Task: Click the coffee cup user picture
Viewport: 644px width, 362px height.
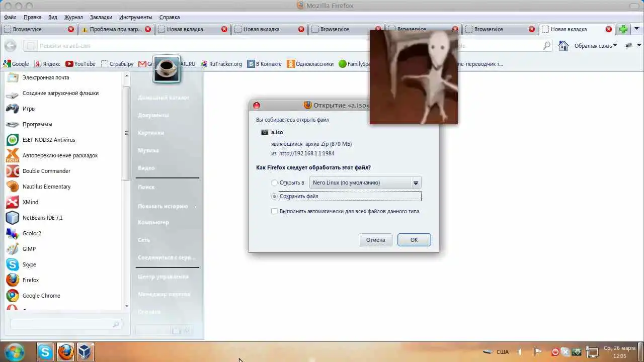Action: 166,69
